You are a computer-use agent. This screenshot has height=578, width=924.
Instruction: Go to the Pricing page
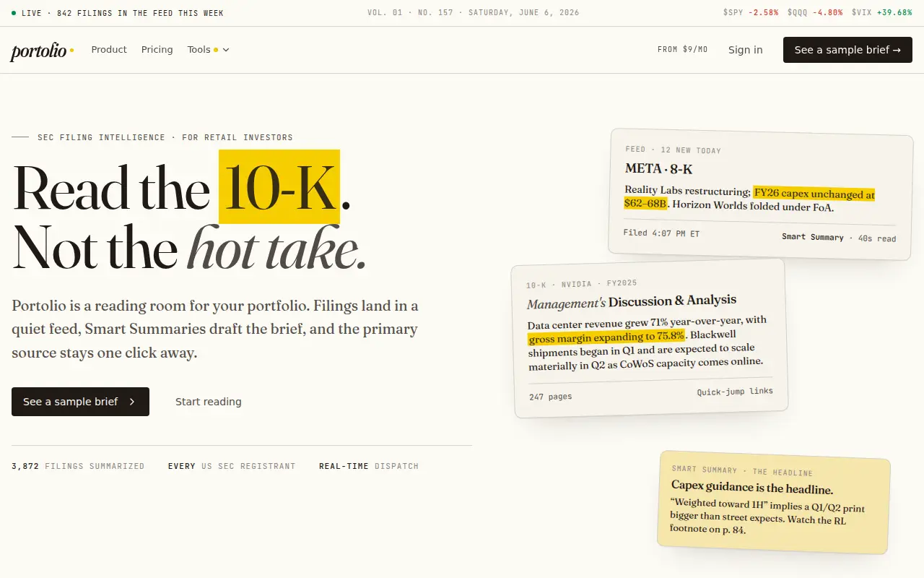pyautogui.click(x=157, y=50)
